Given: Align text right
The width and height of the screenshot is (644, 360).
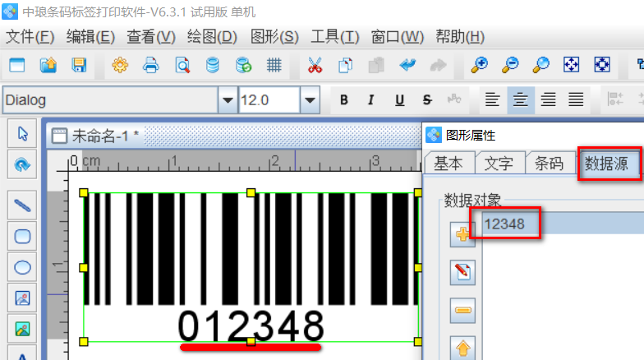Looking at the screenshot, I should click(549, 100).
